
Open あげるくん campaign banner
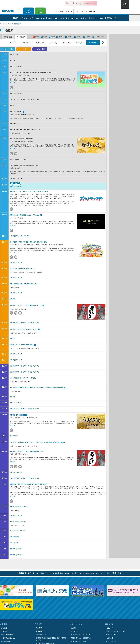coord(16,605)
